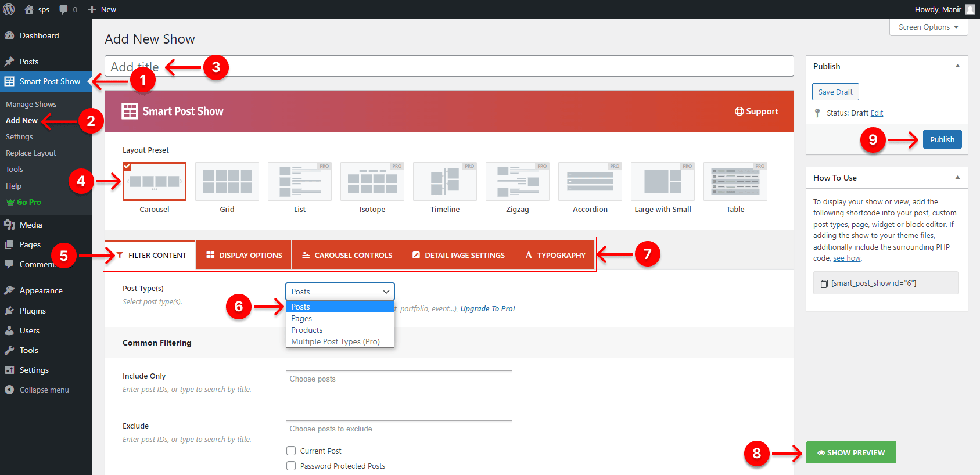Choose the Isotope layout preset

pos(372,181)
